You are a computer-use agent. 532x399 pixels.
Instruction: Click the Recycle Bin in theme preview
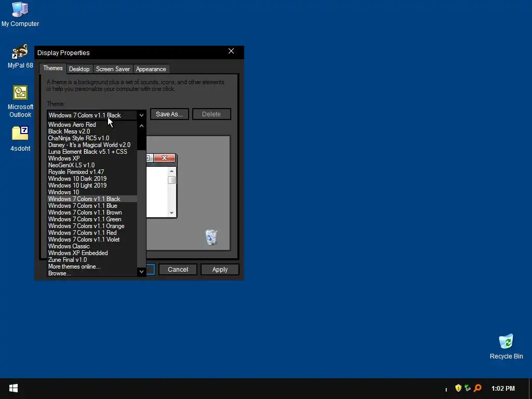[x=211, y=237]
